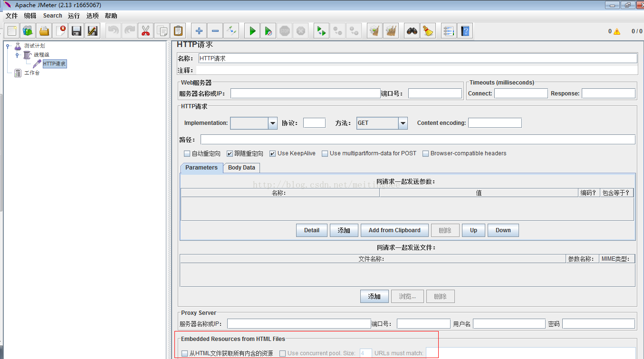Screen dimensions: 644x359
Task: Click the Up button
Action: point(473,230)
